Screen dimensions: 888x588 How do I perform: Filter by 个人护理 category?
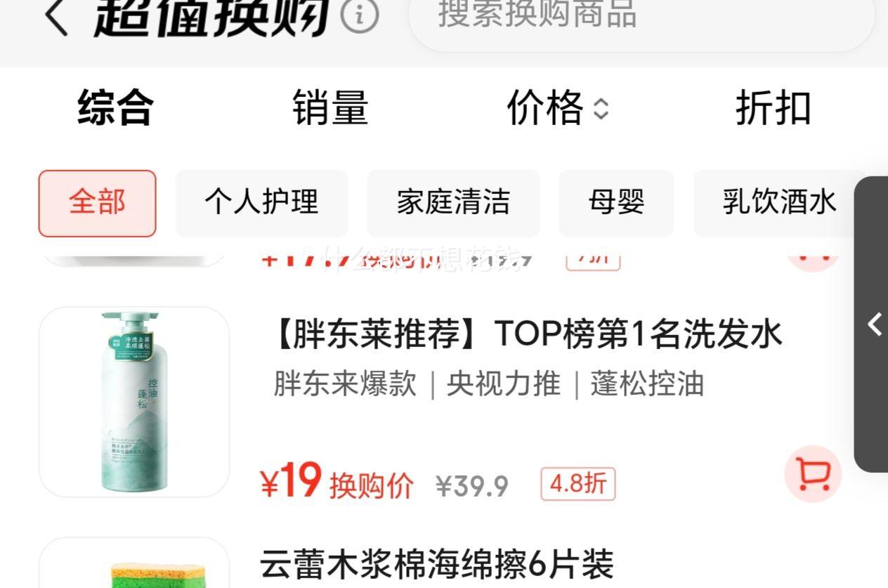coord(261,203)
